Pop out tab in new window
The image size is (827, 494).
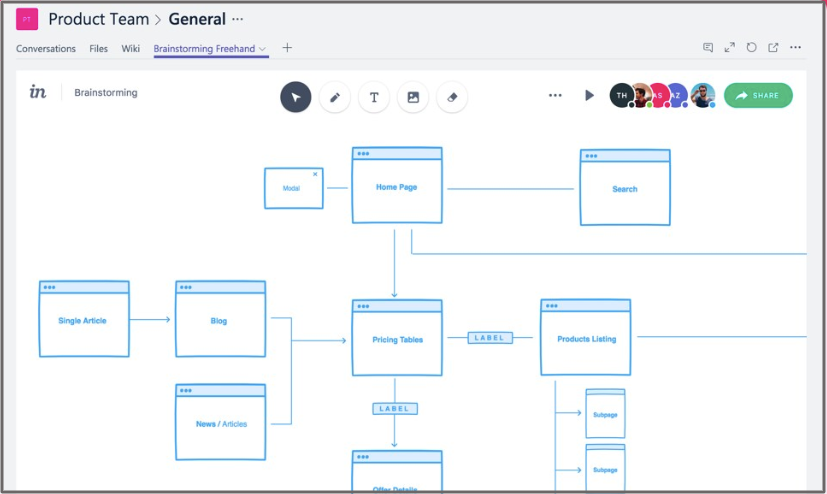point(773,47)
